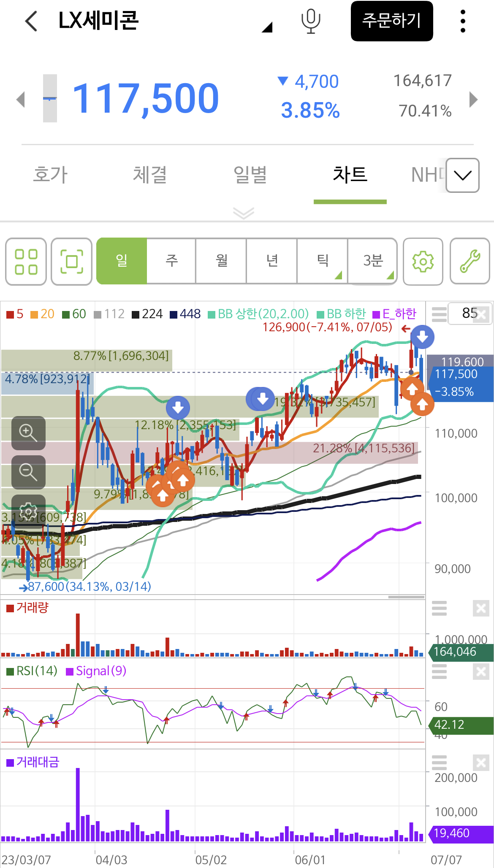This screenshot has width=494, height=868.
Task: Toggle the 60-day moving average legend
Action: tap(74, 314)
